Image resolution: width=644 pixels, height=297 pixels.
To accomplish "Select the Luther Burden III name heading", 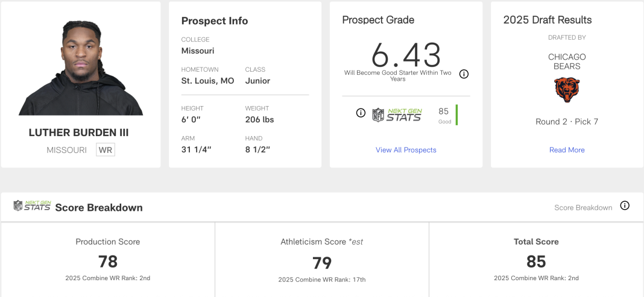I will coord(79,133).
